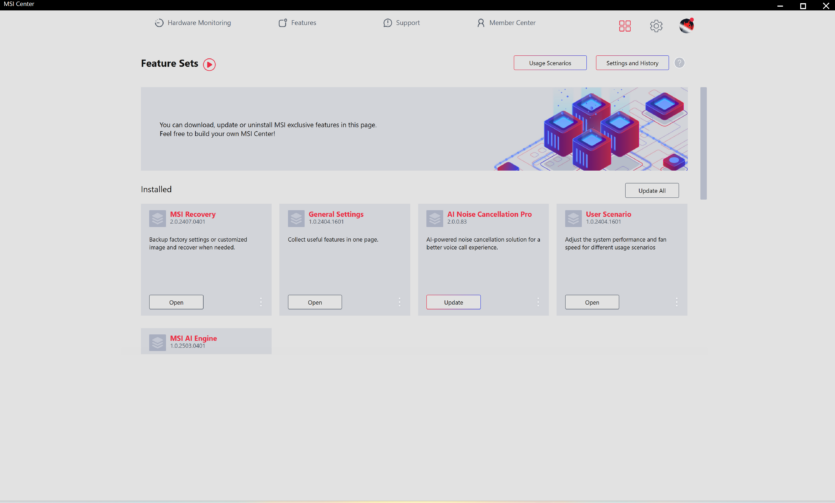The height and width of the screenshot is (503, 835).
Task: Minimize the MSI Center window
Action: point(780,6)
